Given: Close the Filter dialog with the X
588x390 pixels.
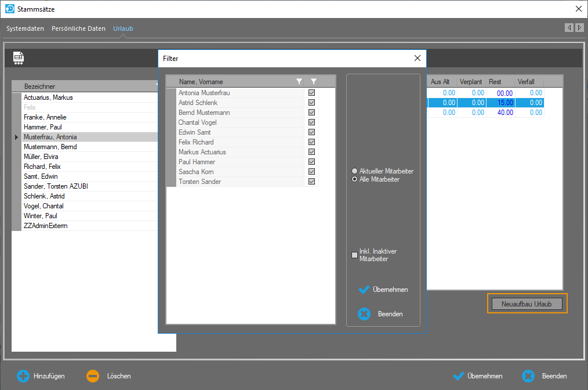Looking at the screenshot, I should click(417, 58).
